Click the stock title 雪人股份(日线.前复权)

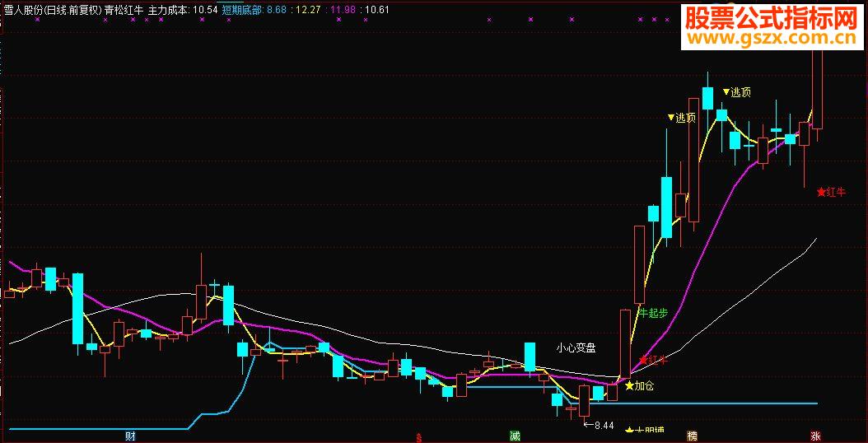coord(53,9)
